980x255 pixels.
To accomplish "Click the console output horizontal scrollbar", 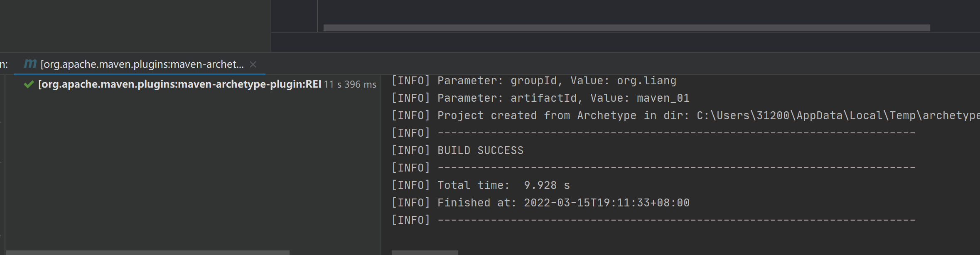I will tap(425, 253).
